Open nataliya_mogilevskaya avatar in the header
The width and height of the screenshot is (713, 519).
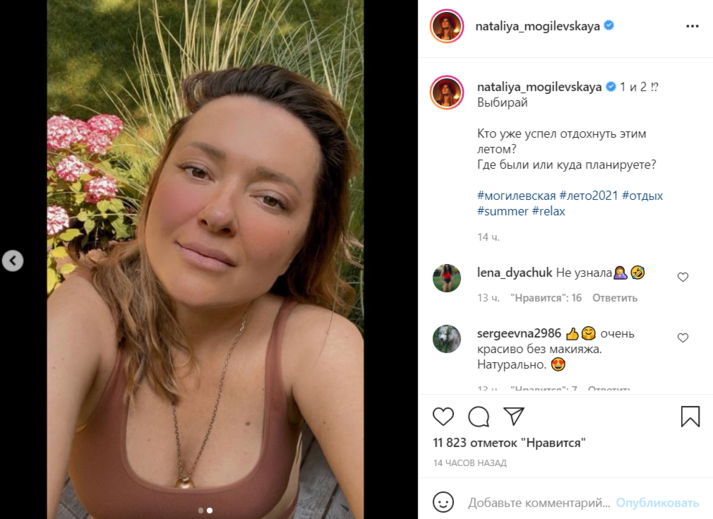(446, 26)
